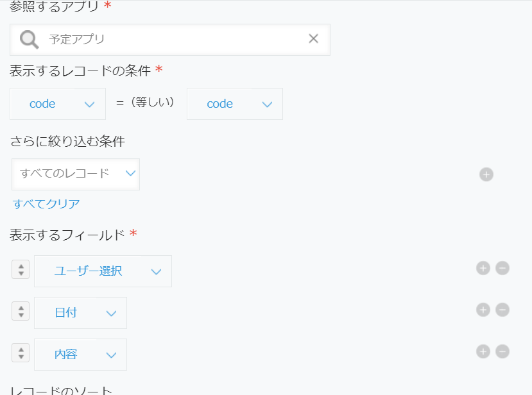The image size is (532, 395).
Task: Add a field below ユーザー選択 with plus icon
Action: click(483, 268)
